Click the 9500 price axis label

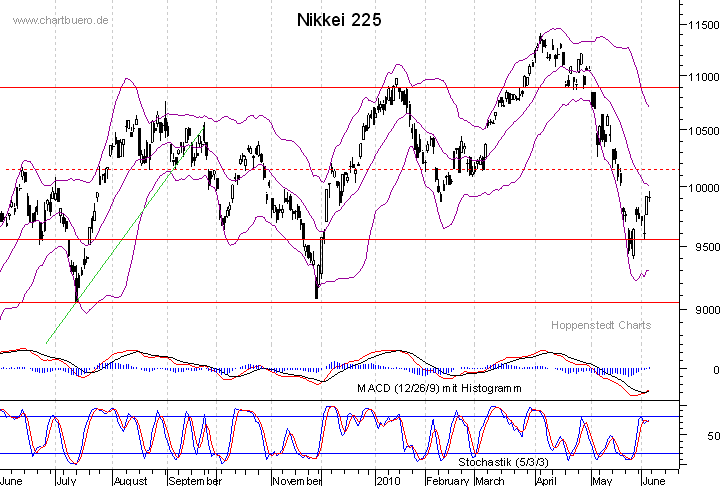pyautogui.click(x=707, y=247)
